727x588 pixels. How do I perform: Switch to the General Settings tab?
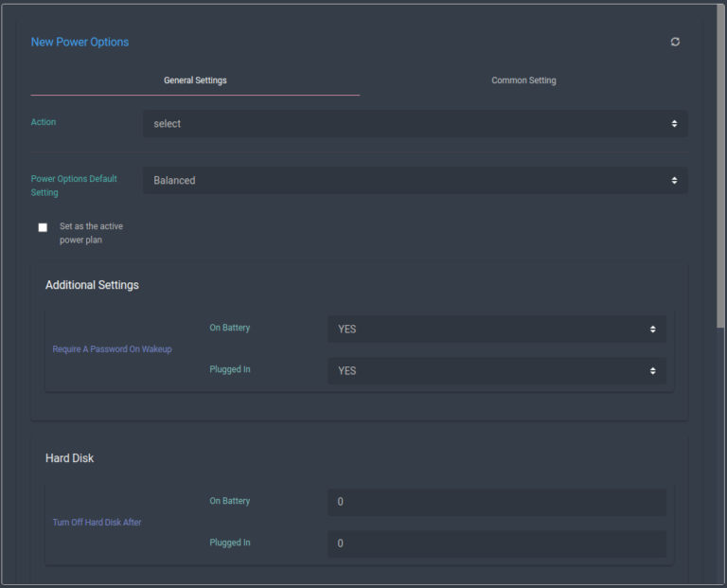click(195, 80)
